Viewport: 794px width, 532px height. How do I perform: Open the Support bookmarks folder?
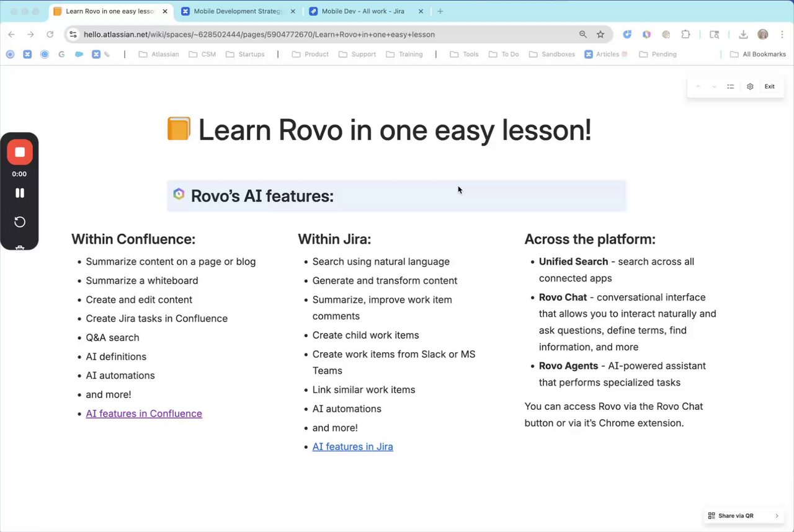(x=357, y=55)
